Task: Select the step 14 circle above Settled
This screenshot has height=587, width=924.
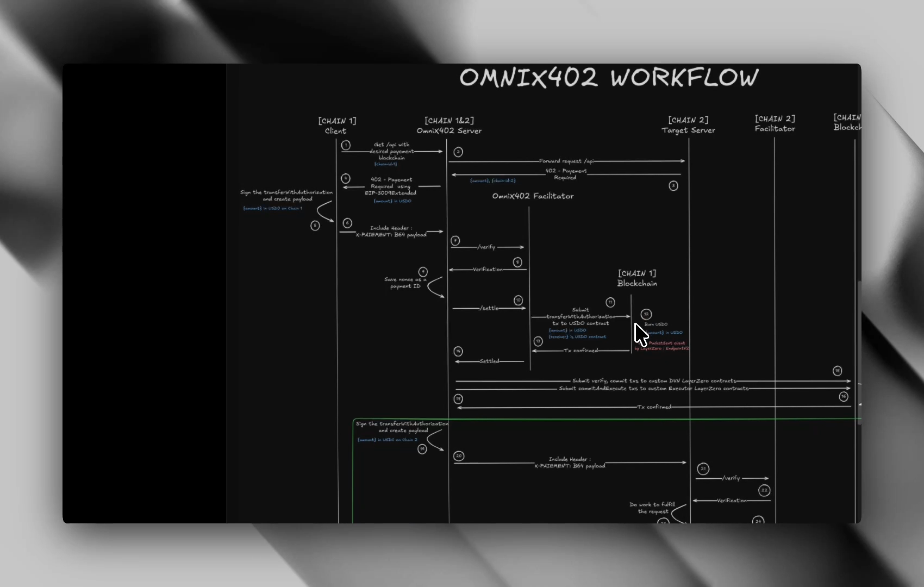Action: click(458, 352)
